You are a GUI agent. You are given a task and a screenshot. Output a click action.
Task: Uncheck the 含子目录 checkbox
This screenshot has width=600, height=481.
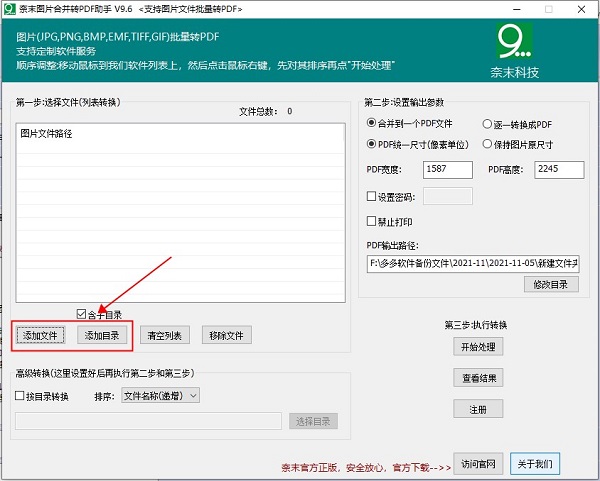[99, 314]
